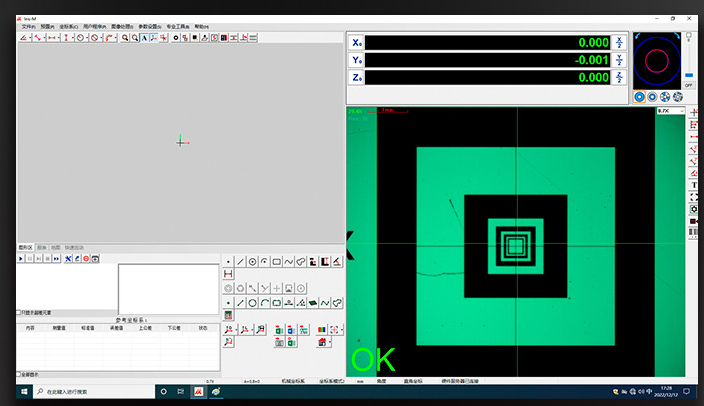The image size is (704, 406).
Task: Select the zoom-in magnifier tool
Action: pyautogui.click(x=124, y=38)
